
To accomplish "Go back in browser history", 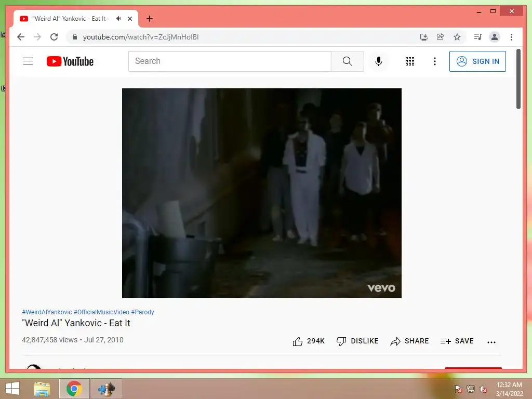I will [x=21, y=37].
